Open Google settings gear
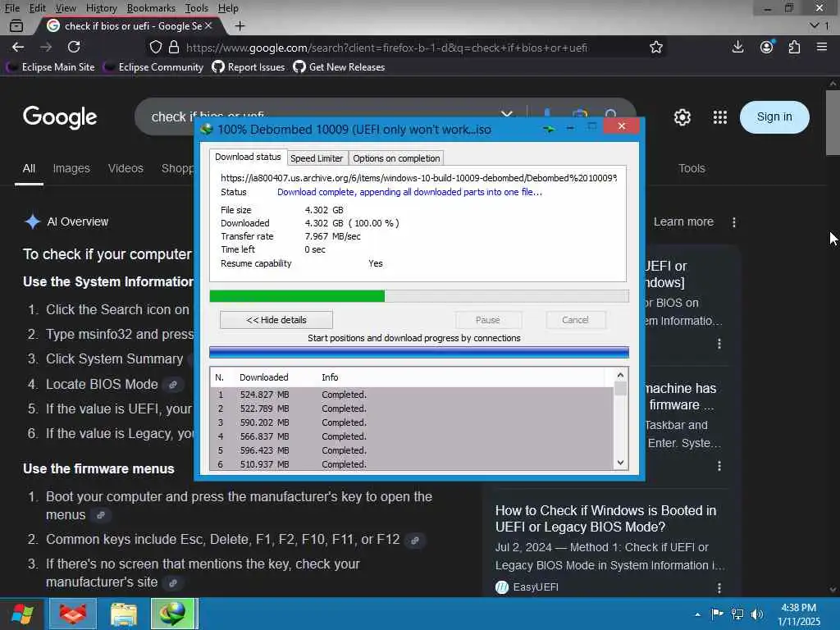Screen dimensions: 840x630 pos(682,116)
